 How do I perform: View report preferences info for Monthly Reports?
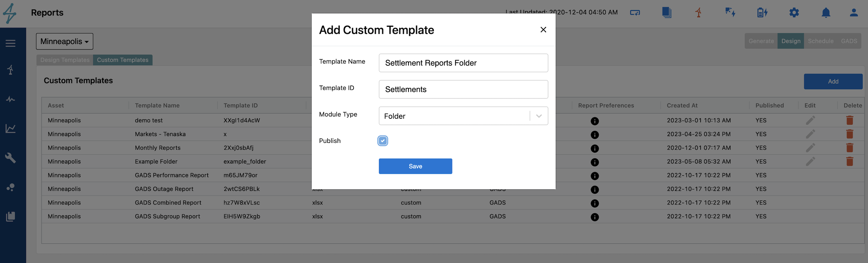point(595,149)
